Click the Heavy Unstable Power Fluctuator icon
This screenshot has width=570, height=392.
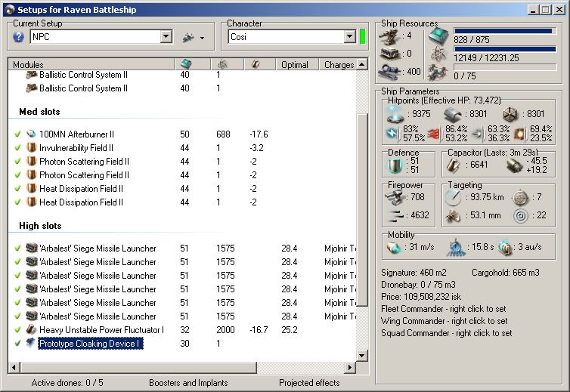(32, 330)
